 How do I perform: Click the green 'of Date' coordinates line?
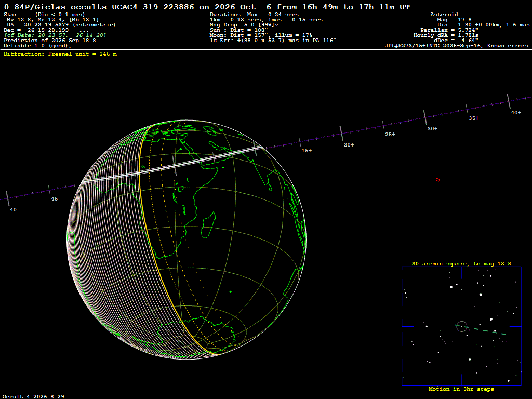click(55, 35)
